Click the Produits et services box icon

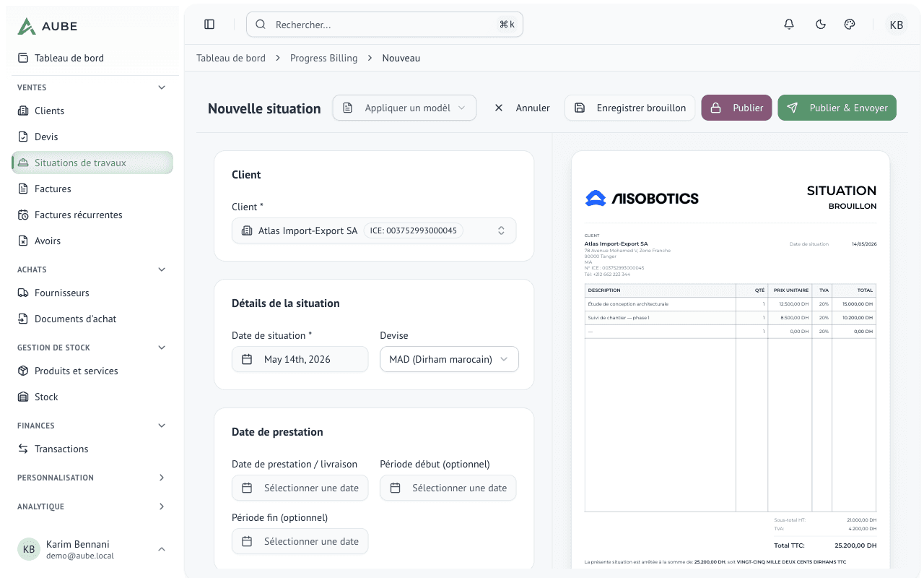coord(23,371)
